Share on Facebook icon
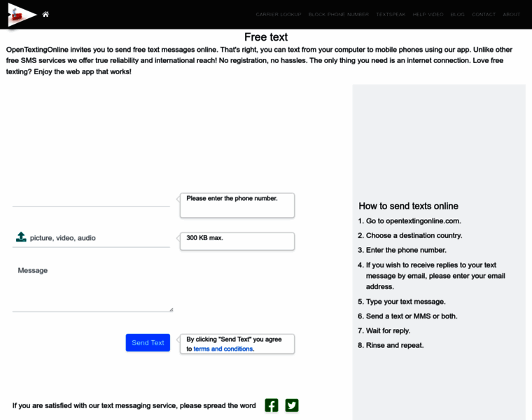The width and height of the screenshot is (532, 420). tap(272, 405)
